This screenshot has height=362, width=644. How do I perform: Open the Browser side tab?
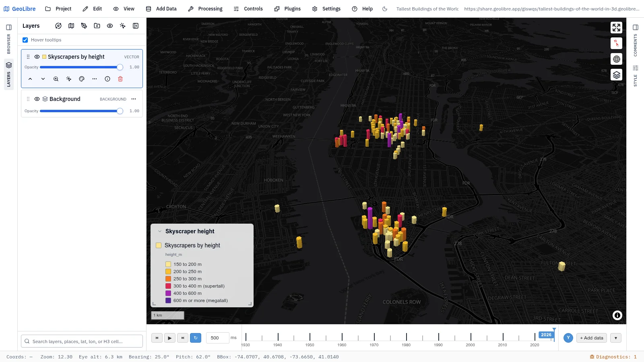9,44
